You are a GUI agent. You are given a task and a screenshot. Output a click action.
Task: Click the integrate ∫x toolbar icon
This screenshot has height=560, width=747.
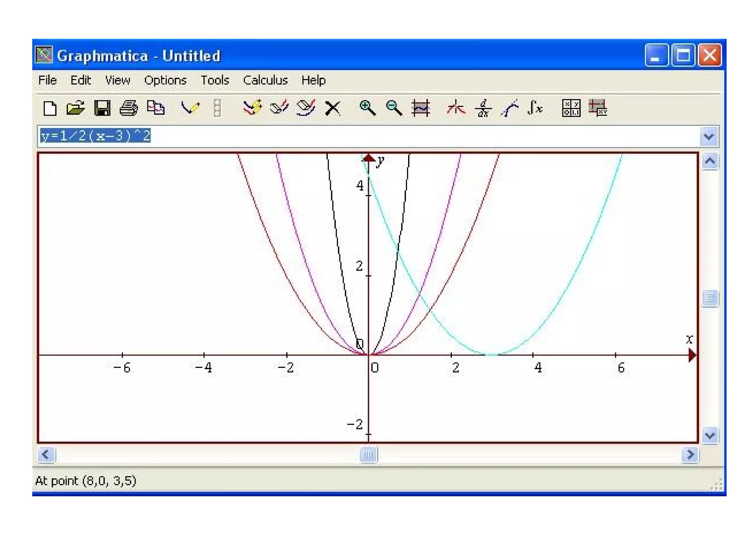click(535, 108)
